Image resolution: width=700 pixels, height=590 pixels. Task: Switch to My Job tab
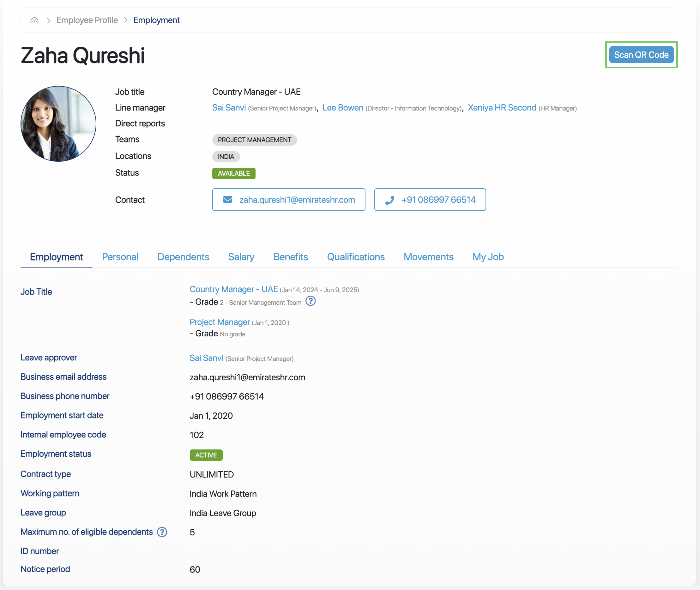pos(488,257)
